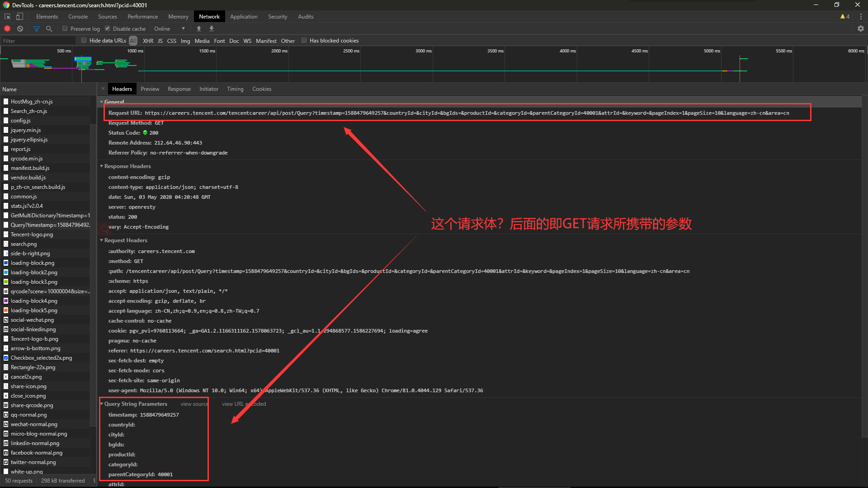Image resolution: width=868 pixels, height=488 pixels.
Task: Select wechat-normal.png file icon
Action: tap(6, 424)
